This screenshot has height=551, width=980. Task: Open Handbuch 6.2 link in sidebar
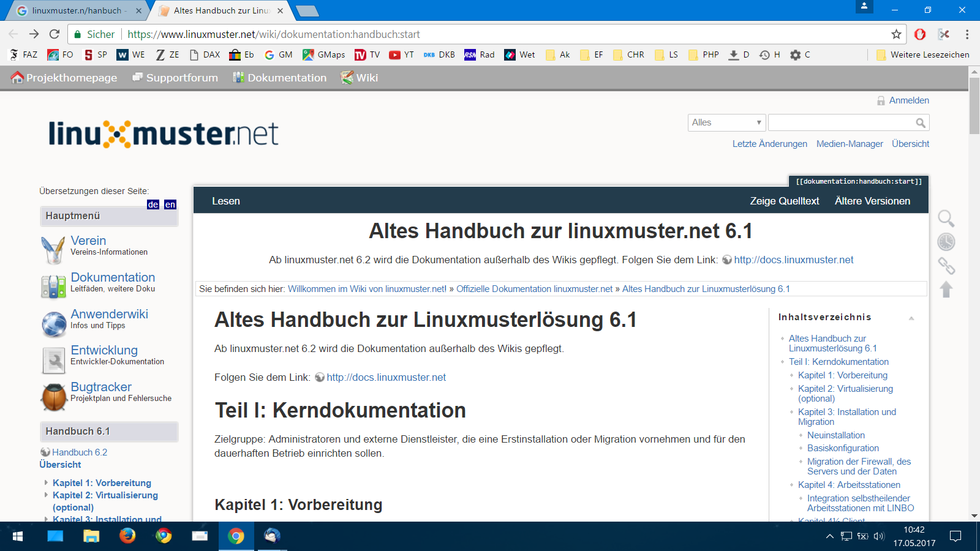point(80,452)
